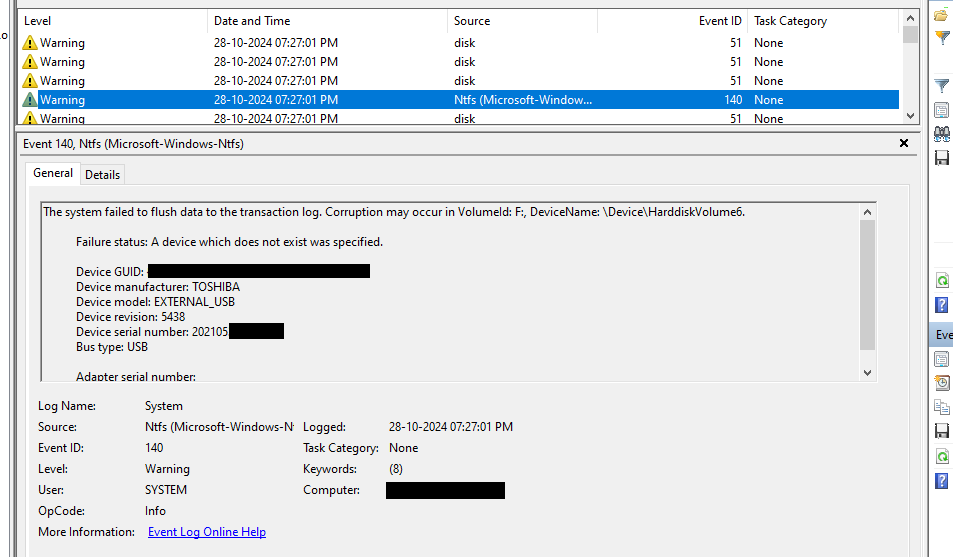Sort by the Task Category column header
953x557 pixels.
(823, 21)
